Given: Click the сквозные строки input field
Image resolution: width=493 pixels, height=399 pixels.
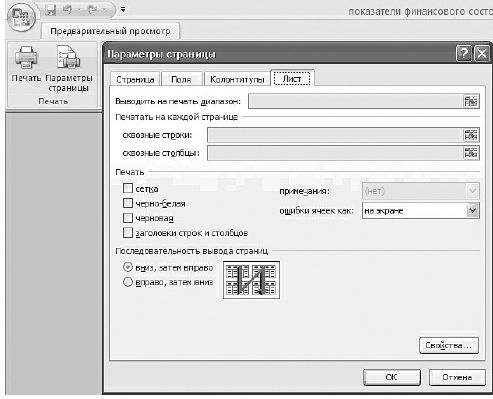Looking at the screenshot, I should [335, 135].
